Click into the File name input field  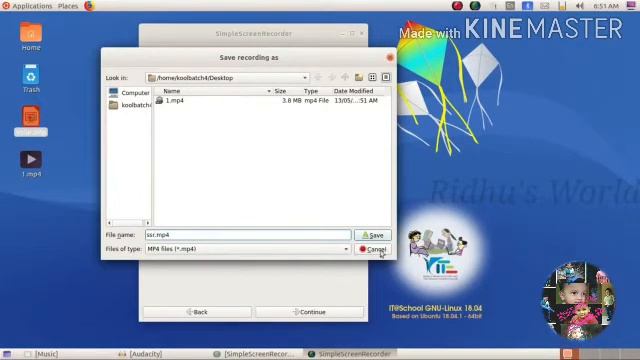(x=248, y=235)
